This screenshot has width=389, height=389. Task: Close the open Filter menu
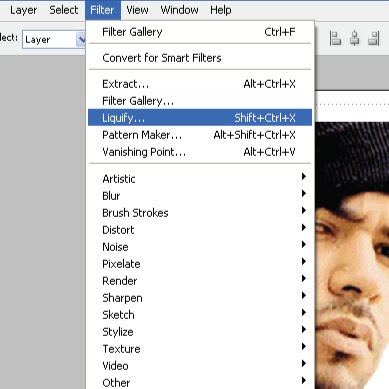click(102, 10)
